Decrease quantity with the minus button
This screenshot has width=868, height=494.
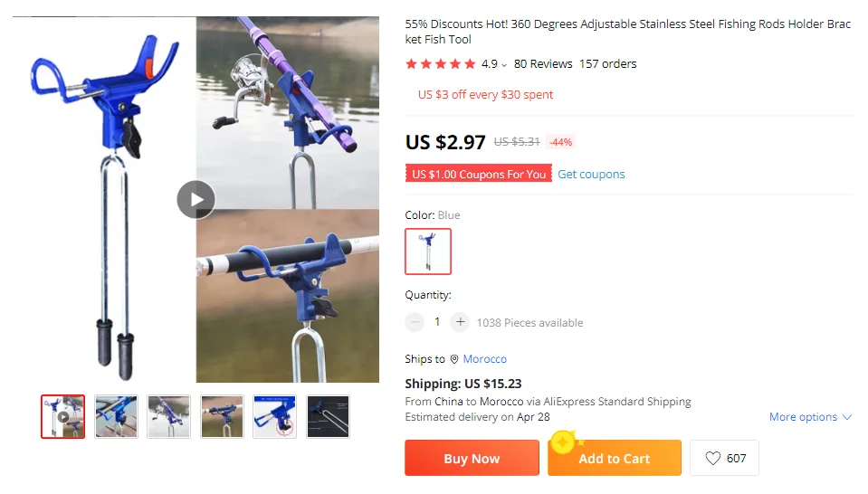click(414, 321)
